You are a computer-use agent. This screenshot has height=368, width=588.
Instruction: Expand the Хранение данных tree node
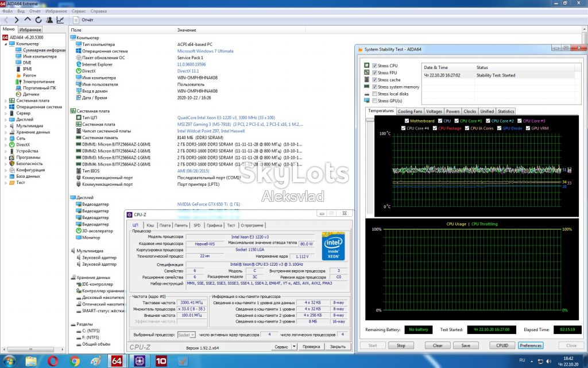click(6, 132)
